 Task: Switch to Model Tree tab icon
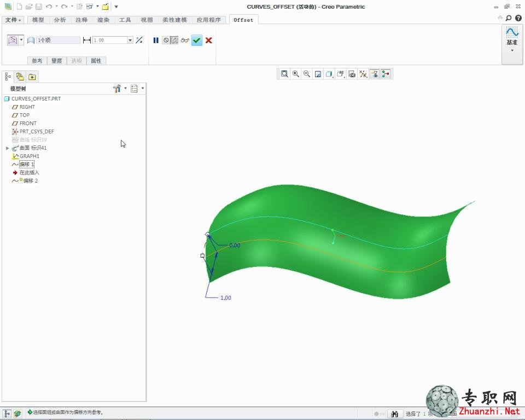(x=8, y=77)
